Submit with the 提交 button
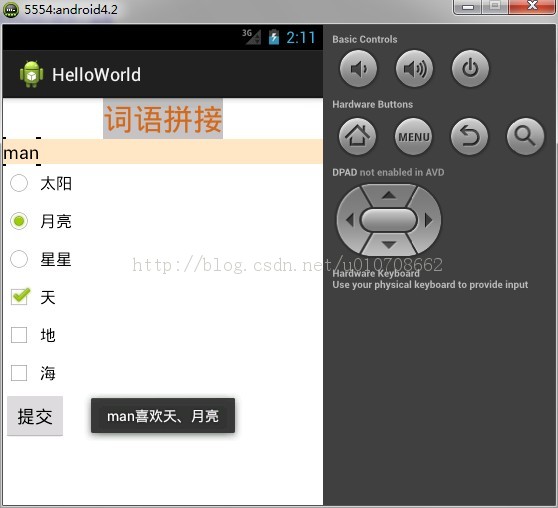The image size is (558, 508). pos(35,416)
